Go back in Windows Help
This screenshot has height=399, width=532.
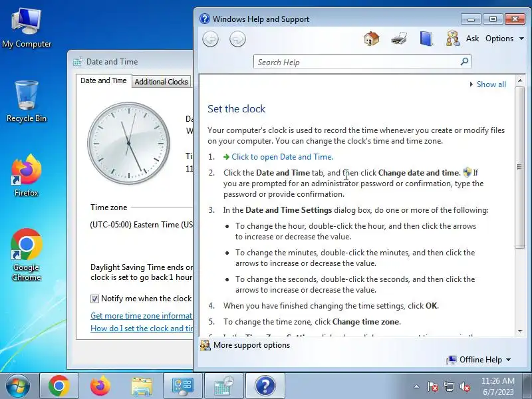pyautogui.click(x=210, y=39)
